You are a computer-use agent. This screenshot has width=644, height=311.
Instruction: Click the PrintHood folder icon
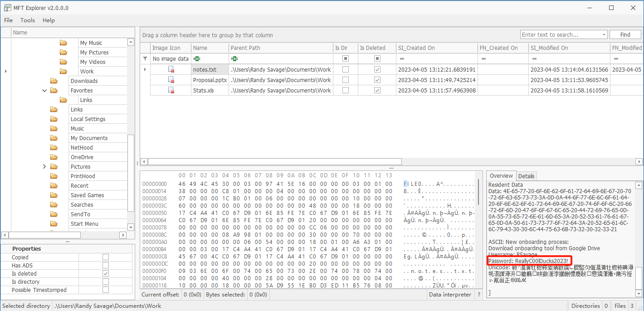(x=54, y=176)
